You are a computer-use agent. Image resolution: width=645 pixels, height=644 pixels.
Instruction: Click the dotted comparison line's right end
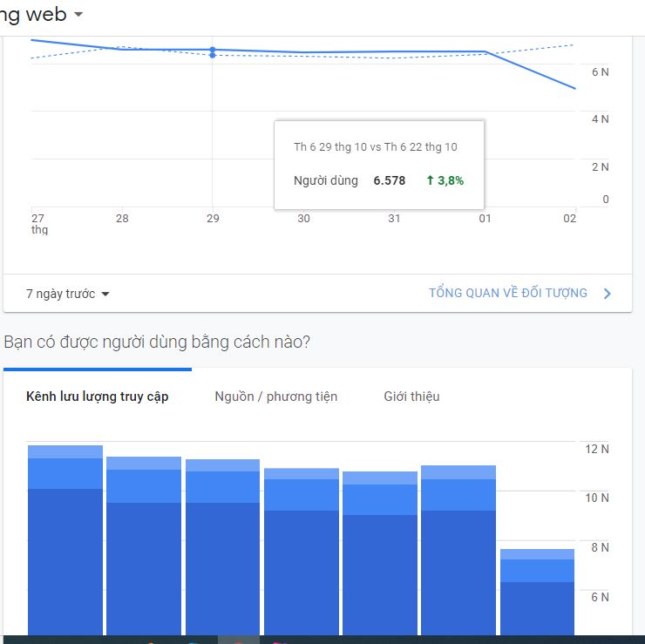tap(574, 44)
